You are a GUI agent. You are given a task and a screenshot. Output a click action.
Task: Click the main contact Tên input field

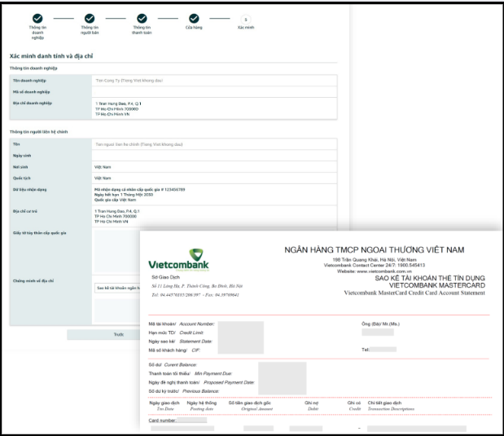tap(214, 144)
